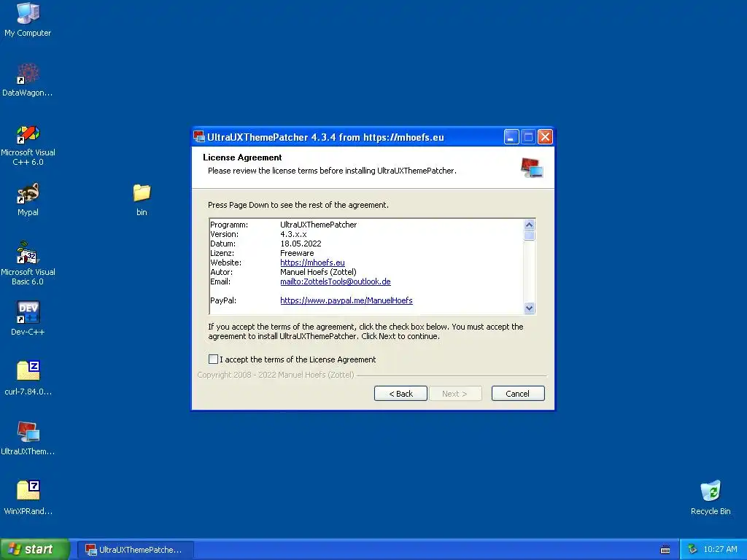Click the on-screen keyboard tray icon
The image size is (747, 560).
tap(665, 550)
